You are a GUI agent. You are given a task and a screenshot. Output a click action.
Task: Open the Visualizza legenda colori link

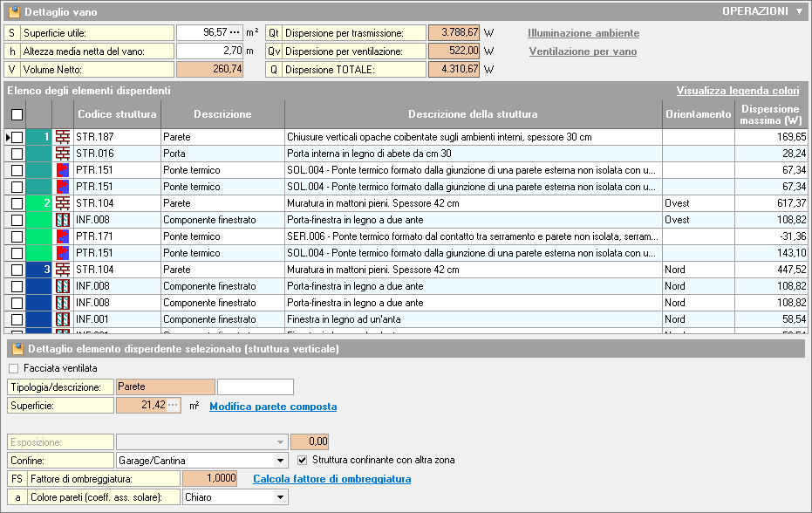(x=737, y=91)
